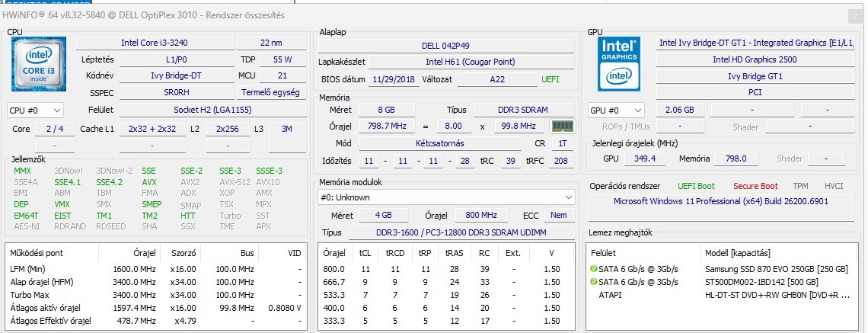Click the 349.4 GPU clock value
Image resolution: width=868 pixels, height=333 pixels.
point(645,158)
